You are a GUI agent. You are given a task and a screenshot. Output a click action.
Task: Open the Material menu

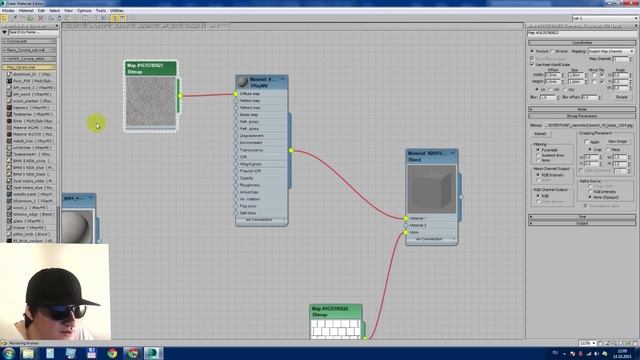coord(26,11)
